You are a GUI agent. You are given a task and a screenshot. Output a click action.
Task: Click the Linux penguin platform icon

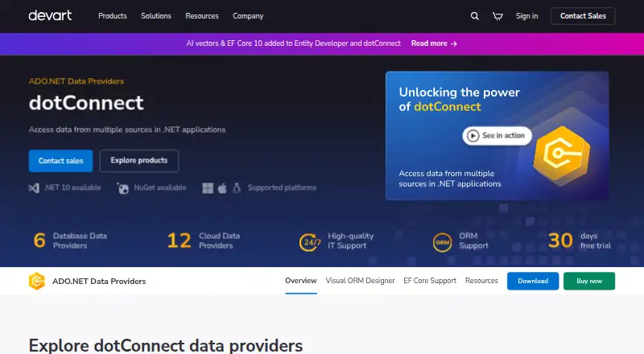click(x=237, y=187)
